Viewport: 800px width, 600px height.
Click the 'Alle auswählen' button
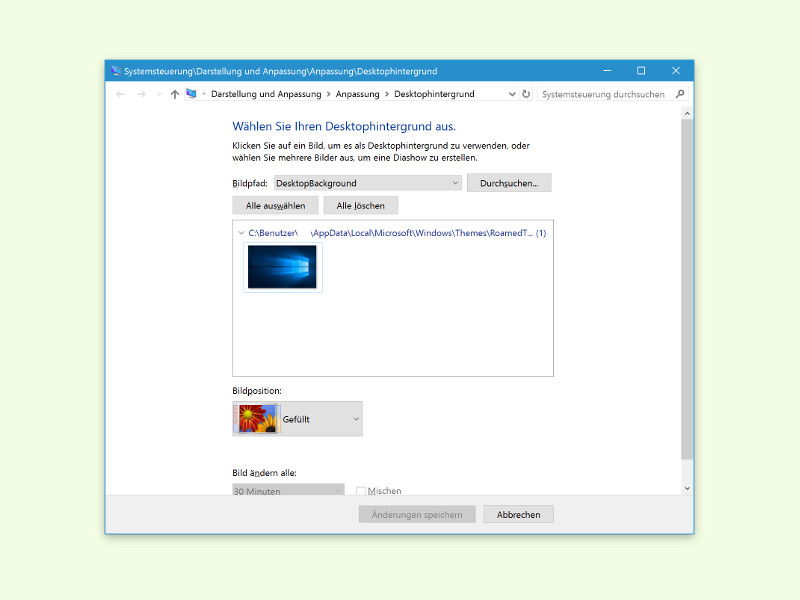pos(276,206)
